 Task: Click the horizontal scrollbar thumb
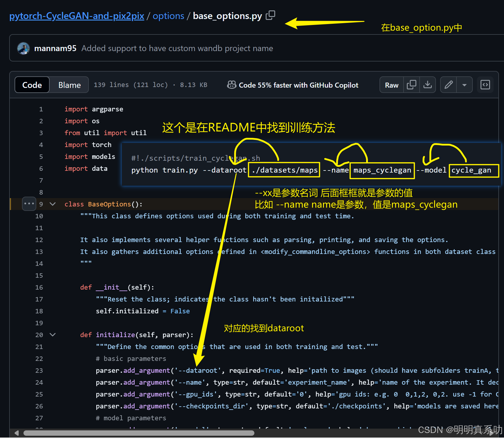(139, 433)
